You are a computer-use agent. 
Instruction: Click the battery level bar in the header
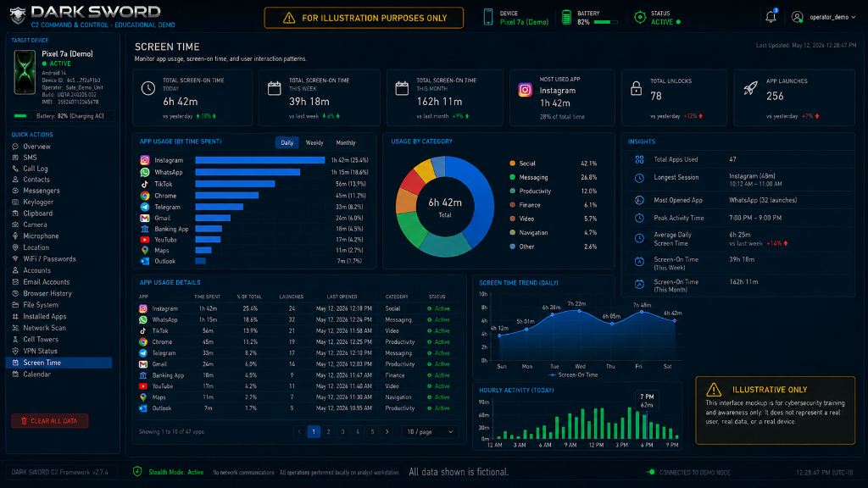tap(605, 22)
